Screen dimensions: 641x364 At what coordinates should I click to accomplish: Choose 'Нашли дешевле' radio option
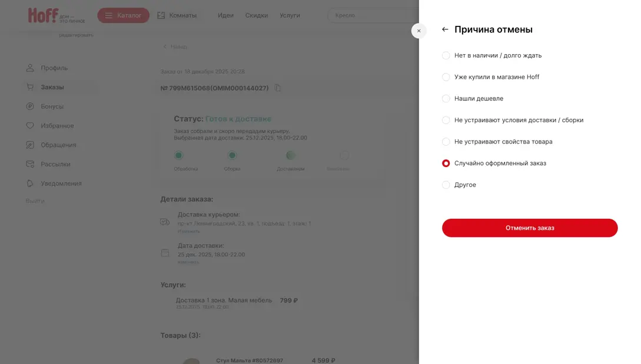coord(446,99)
